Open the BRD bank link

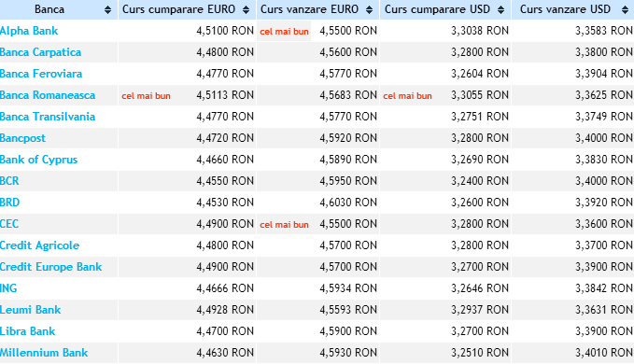tap(9, 203)
